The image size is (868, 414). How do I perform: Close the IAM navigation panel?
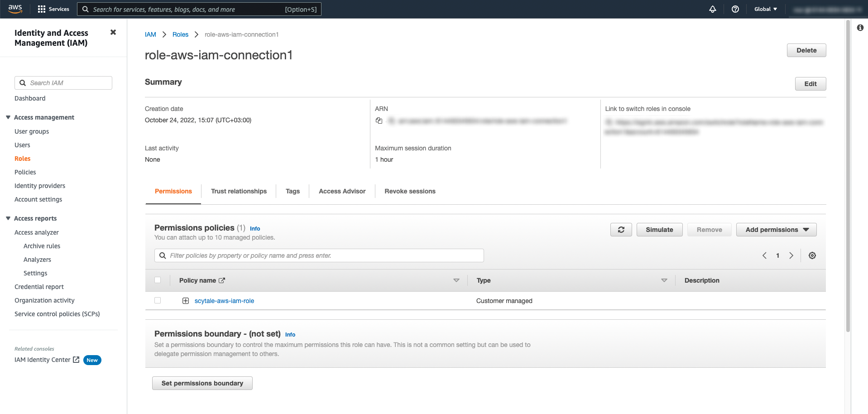(x=113, y=32)
